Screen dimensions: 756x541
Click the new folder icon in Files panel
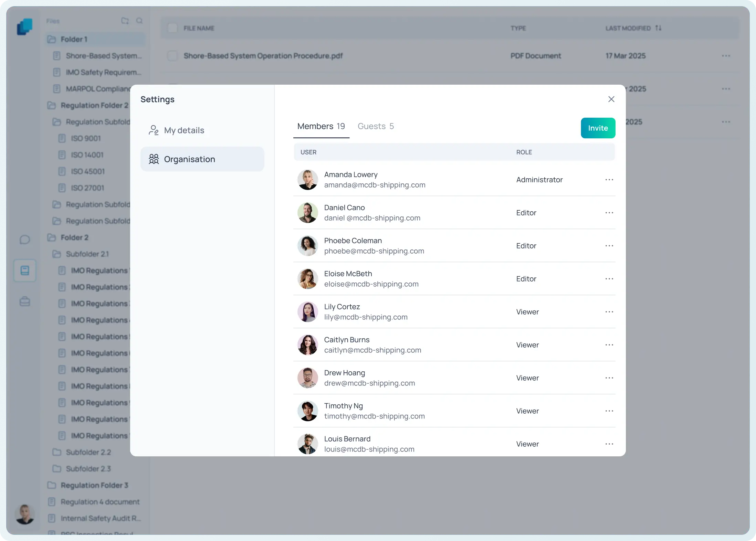point(125,21)
